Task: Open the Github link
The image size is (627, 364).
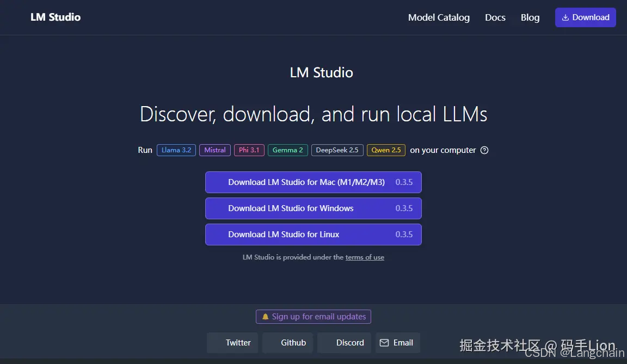Action: point(288,343)
